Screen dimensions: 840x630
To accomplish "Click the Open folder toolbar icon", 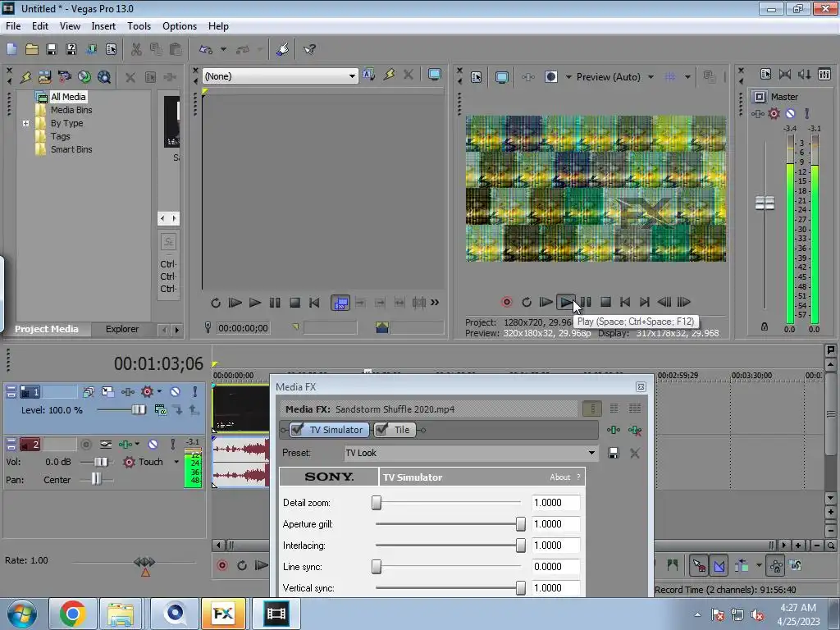I will pos(32,50).
